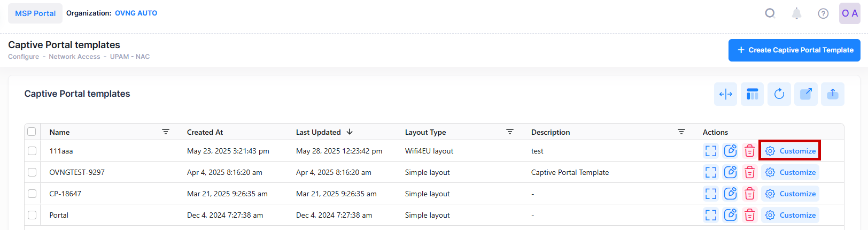Open the help question mark icon
Screen dimensions: 868x230
pos(823,13)
